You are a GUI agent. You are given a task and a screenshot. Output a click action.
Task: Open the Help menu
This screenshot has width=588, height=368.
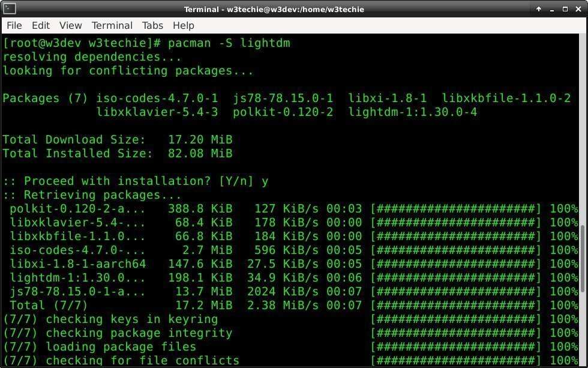(x=183, y=25)
